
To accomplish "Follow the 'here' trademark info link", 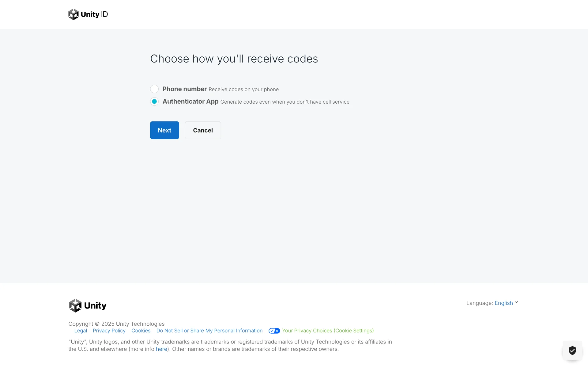I will (161, 349).
